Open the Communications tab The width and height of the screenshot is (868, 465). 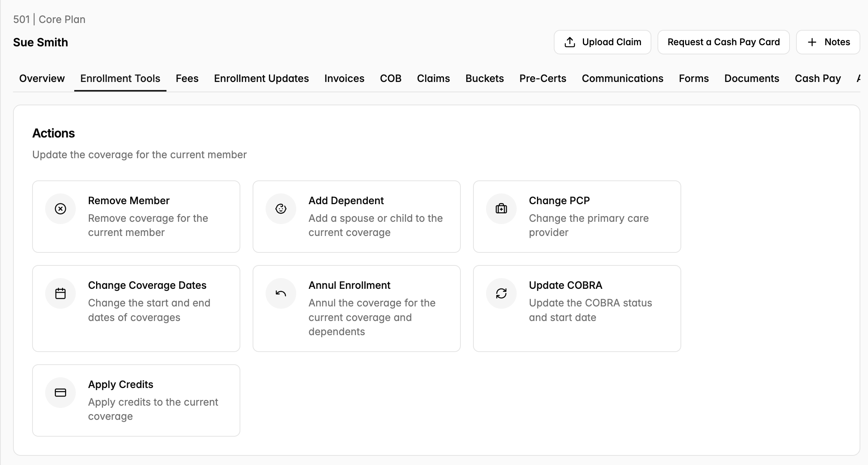click(x=623, y=79)
